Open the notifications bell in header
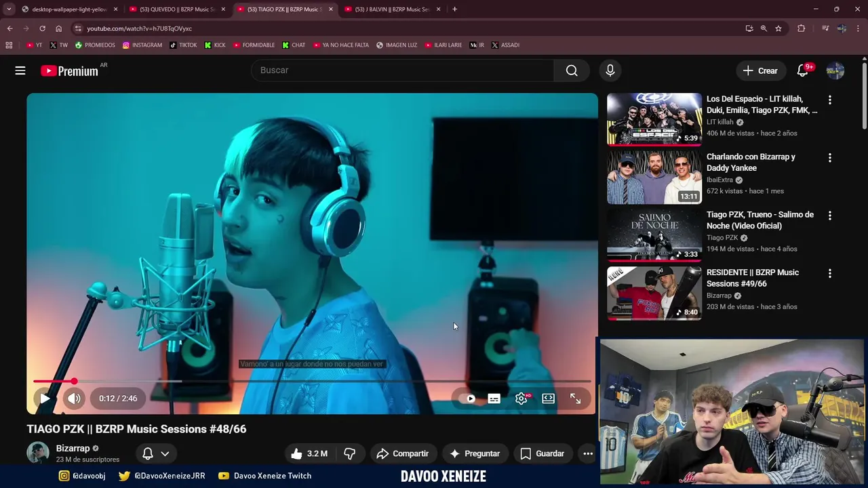 point(802,70)
